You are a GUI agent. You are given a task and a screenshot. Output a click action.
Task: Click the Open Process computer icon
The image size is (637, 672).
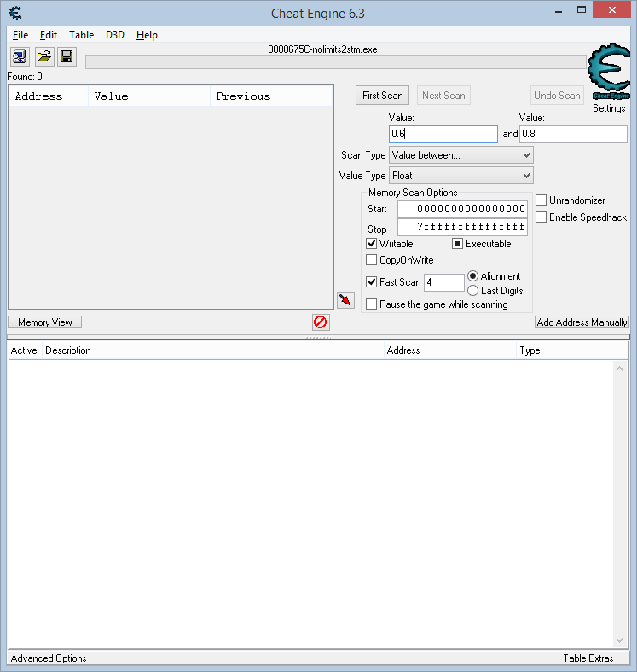(x=20, y=57)
